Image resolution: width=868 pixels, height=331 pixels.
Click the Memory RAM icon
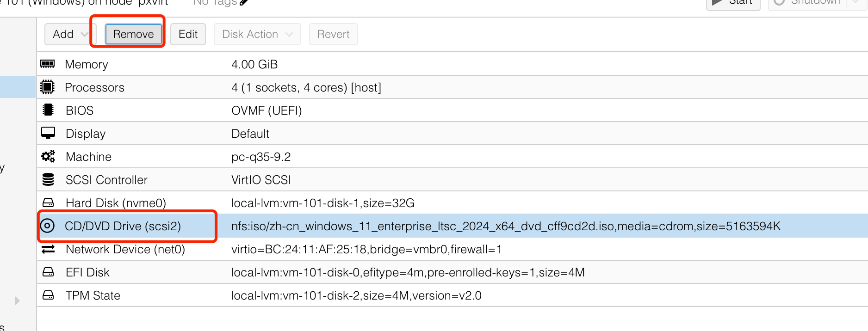[47, 64]
